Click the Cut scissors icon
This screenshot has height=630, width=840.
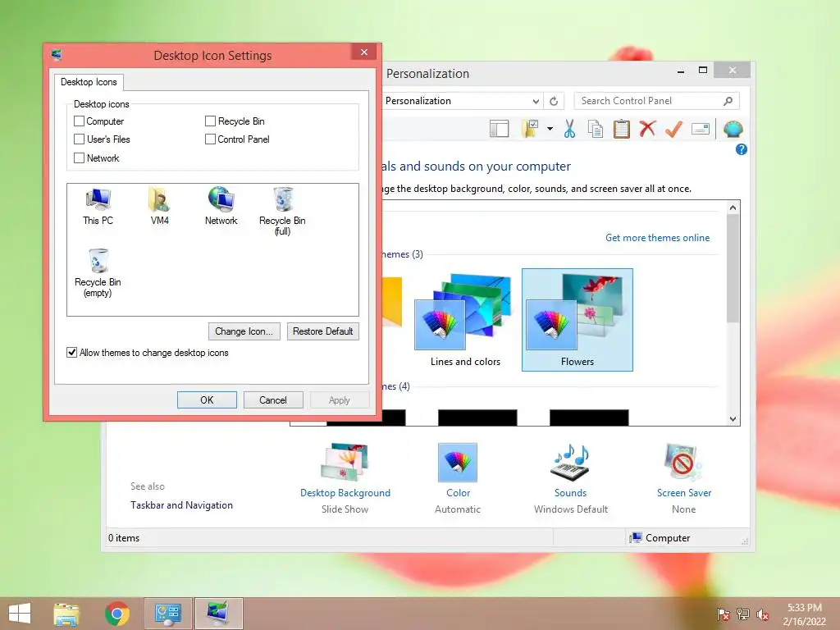pos(569,129)
